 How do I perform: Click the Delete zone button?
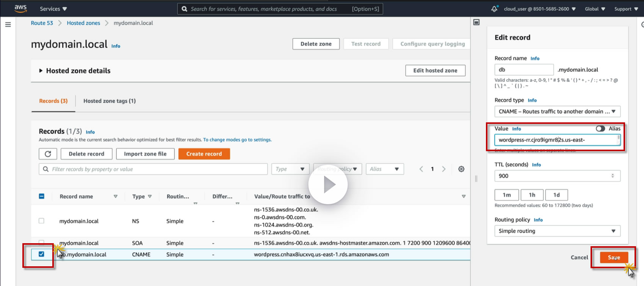(x=316, y=44)
